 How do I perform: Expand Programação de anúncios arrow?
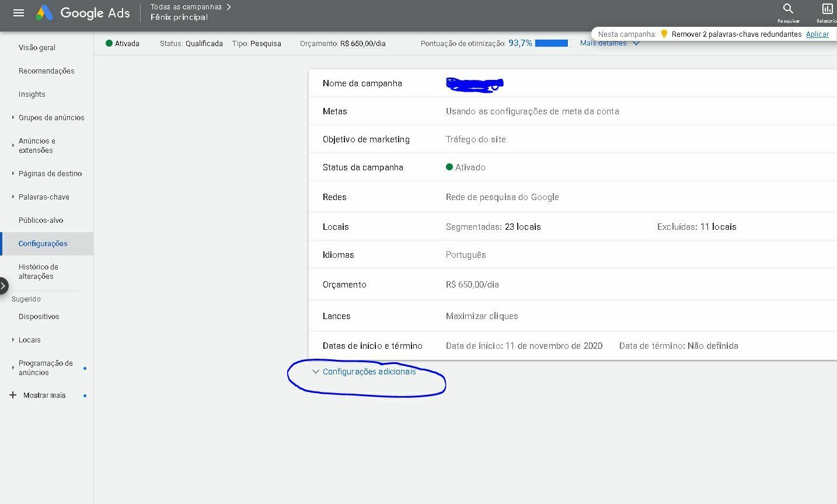(x=13, y=367)
